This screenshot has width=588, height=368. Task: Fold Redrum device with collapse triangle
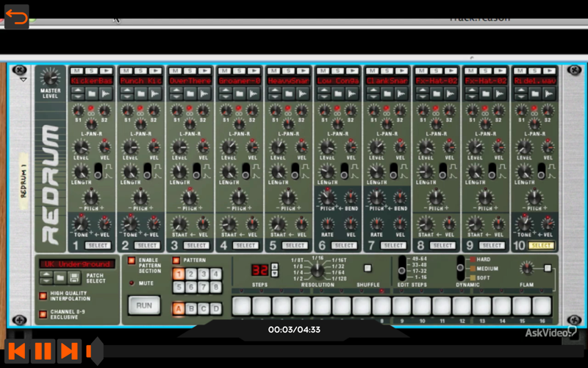click(23, 80)
